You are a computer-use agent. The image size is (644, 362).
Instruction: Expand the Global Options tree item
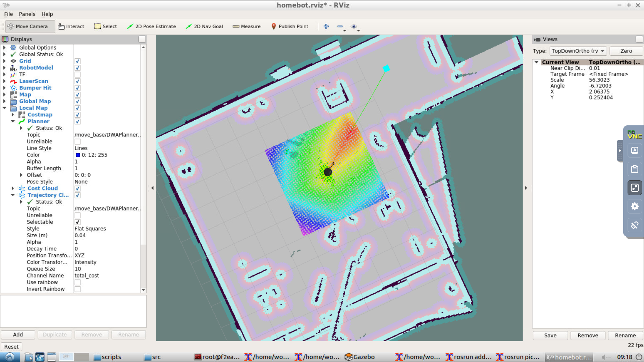point(5,47)
